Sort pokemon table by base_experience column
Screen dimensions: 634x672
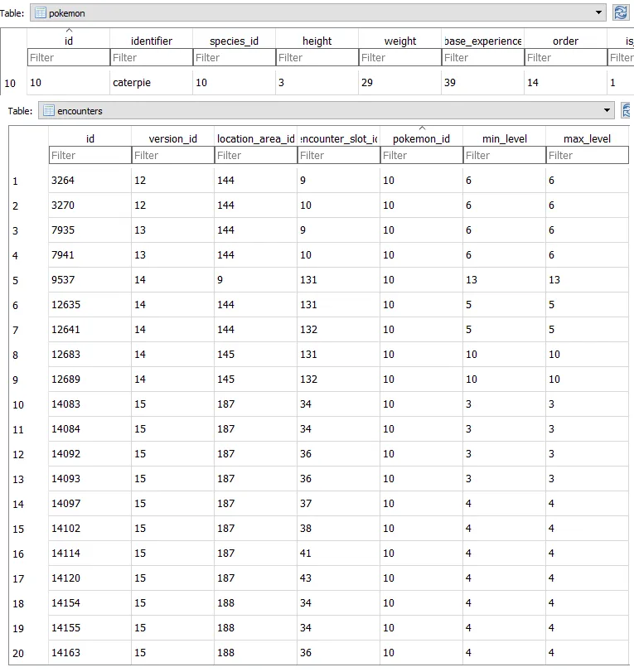(x=482, y=41)
